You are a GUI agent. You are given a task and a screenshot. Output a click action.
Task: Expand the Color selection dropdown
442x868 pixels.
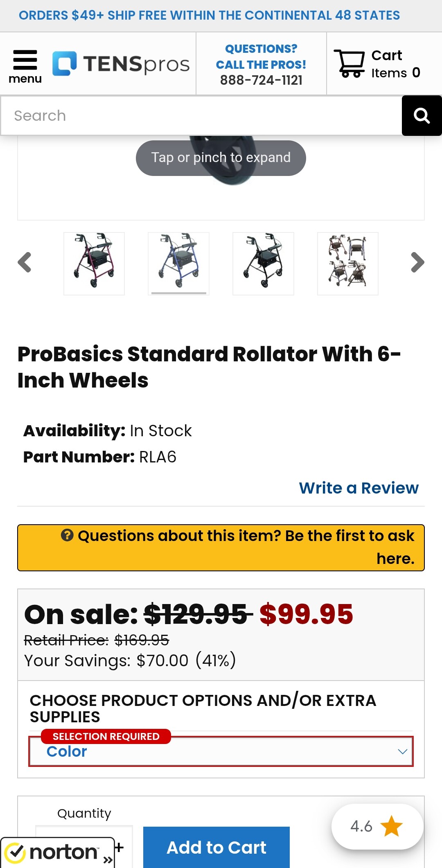tap(221, 751)
